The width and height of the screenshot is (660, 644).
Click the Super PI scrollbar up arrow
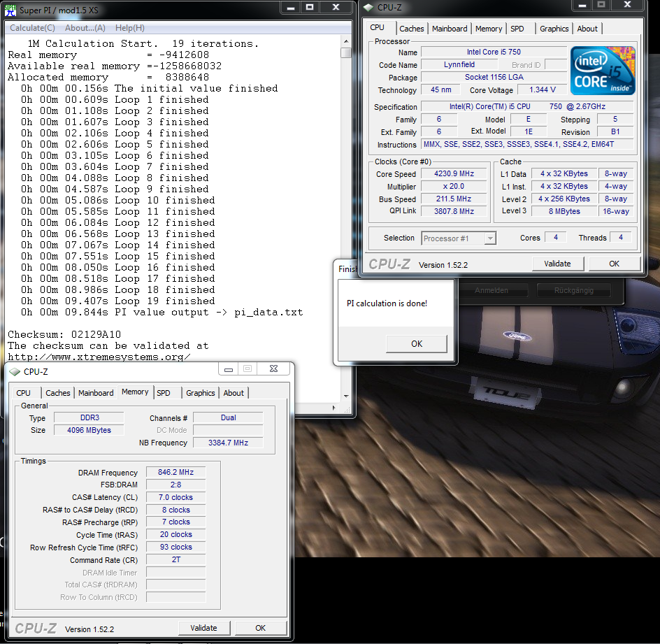click(346, 41)
